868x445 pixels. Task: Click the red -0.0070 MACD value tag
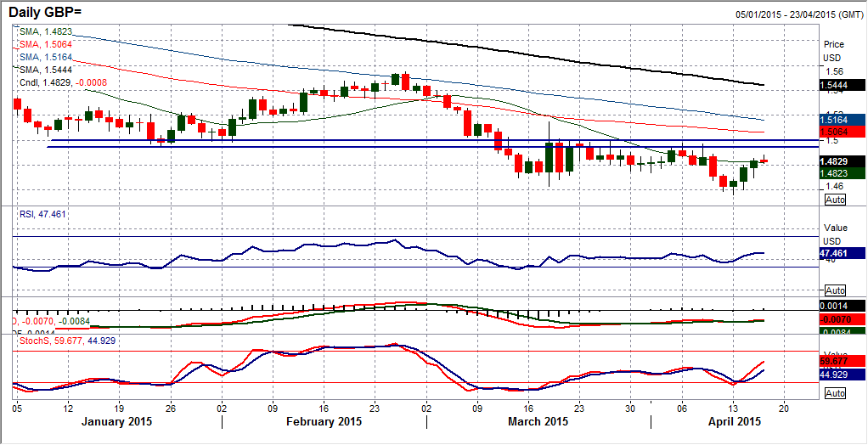coord(842,318)
